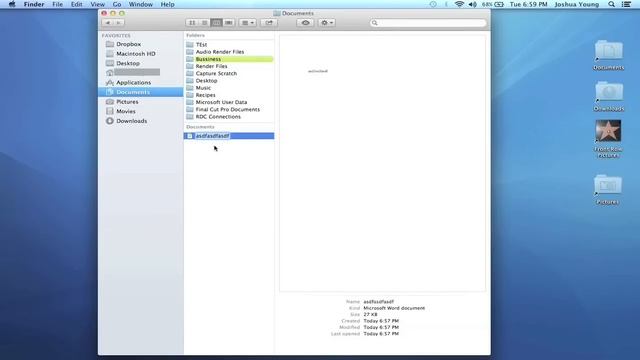Click the Share toolbar button
Viewport: 640px width, 360px height.
coord(269,23)
